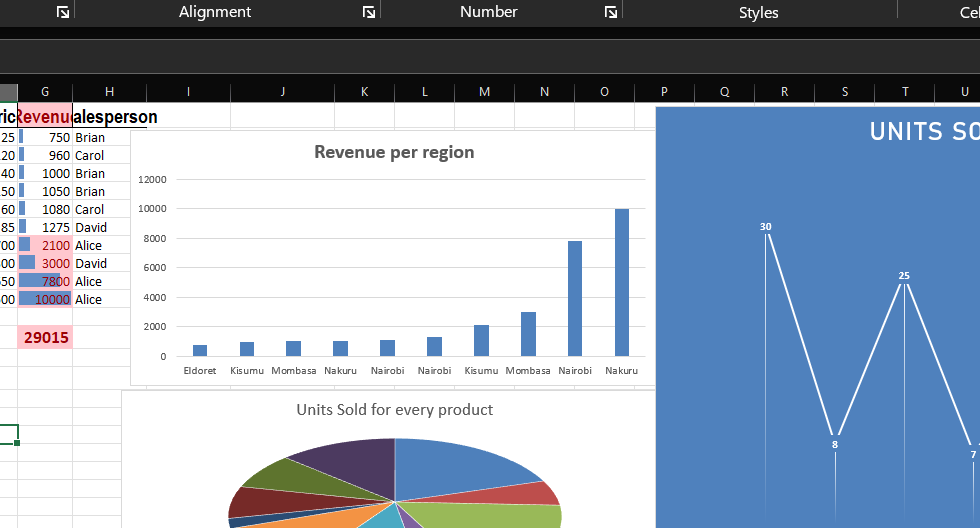Click the tallest Nakuru bar in chart
This screenshot has height=528, width=980.
click(x=622, y=282)
